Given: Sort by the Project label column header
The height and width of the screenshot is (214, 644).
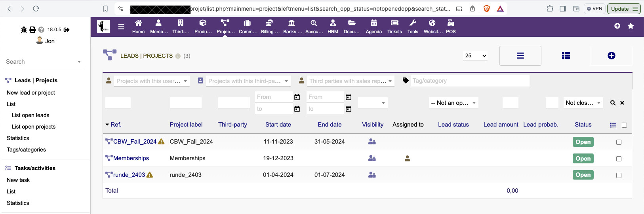Looking at the screenshot, I should point(186,125).
